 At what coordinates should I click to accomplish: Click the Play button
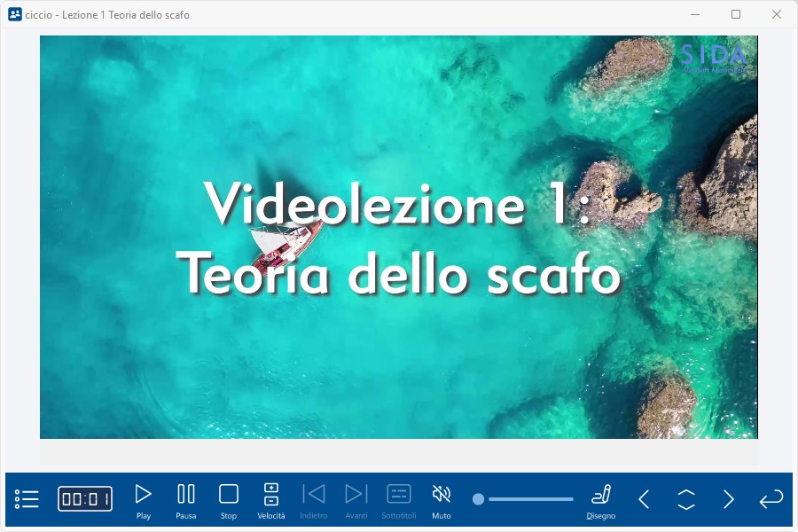143,499
